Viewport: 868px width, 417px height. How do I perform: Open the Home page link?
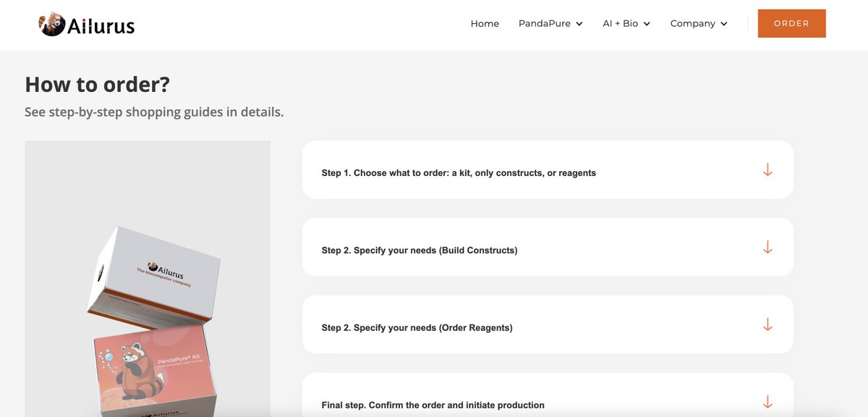click(x=485, y=23)
